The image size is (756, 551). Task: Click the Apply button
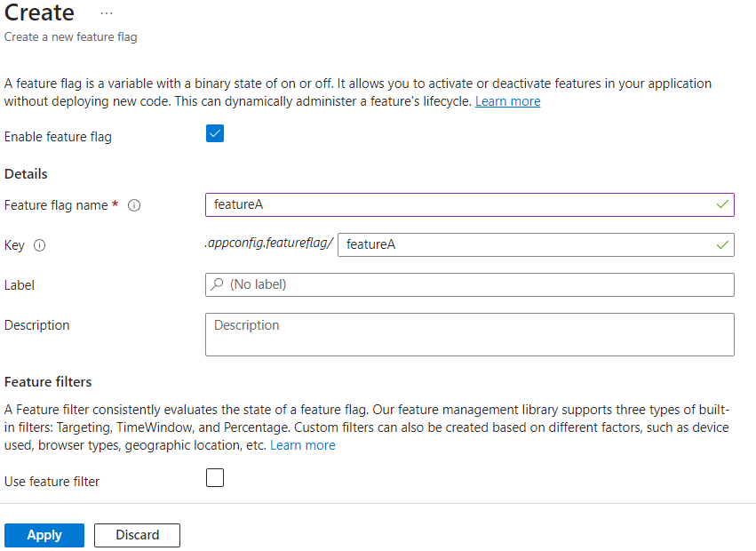point(44,535)
